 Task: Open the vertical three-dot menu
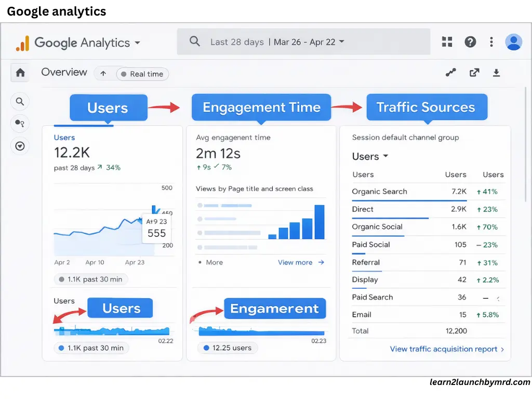pos(491,42)
